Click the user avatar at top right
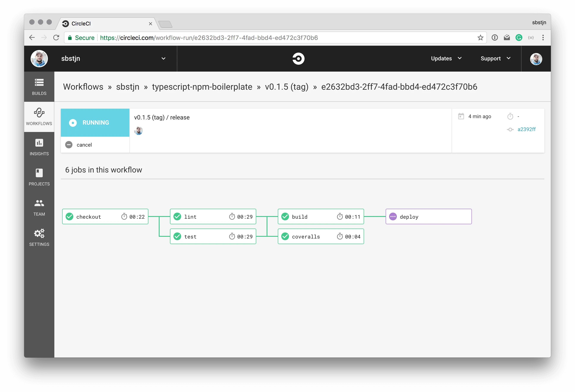This screenshot has height=392, width=575. coord(536,59)
